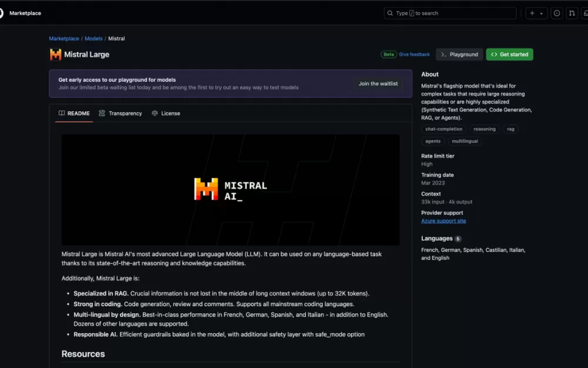
Task: Click the 'Strong in coding.' bullet text
Action: pos(98,304)
